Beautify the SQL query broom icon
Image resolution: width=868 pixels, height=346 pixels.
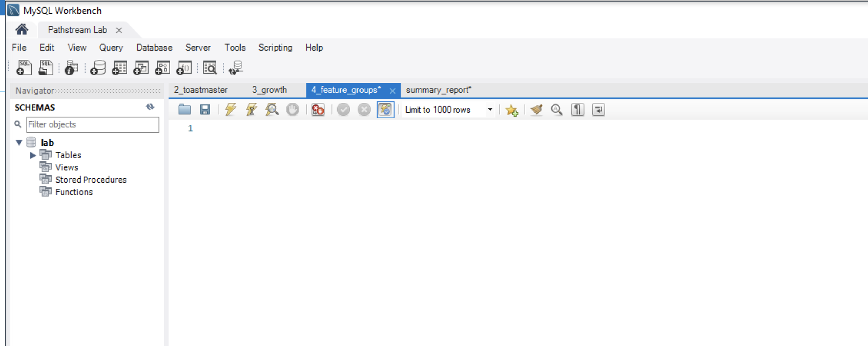click(536, 110)
